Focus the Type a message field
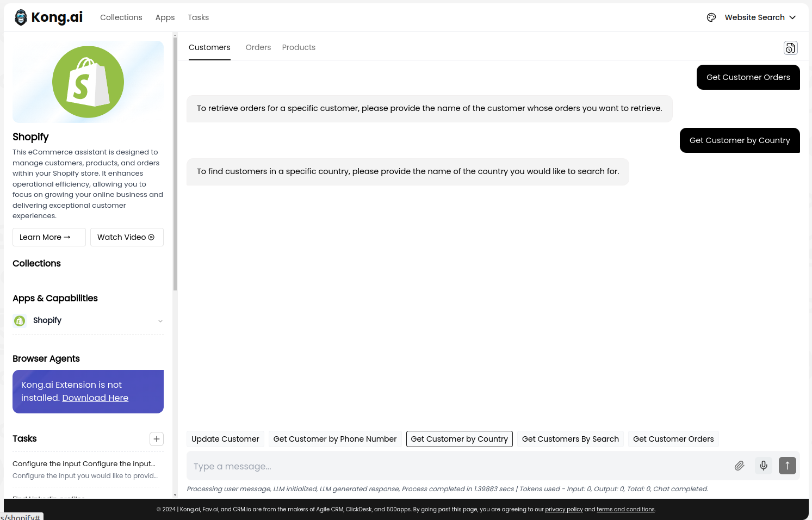Image resolution: width=812 pixels, height=520 pixels. (457, 466)
